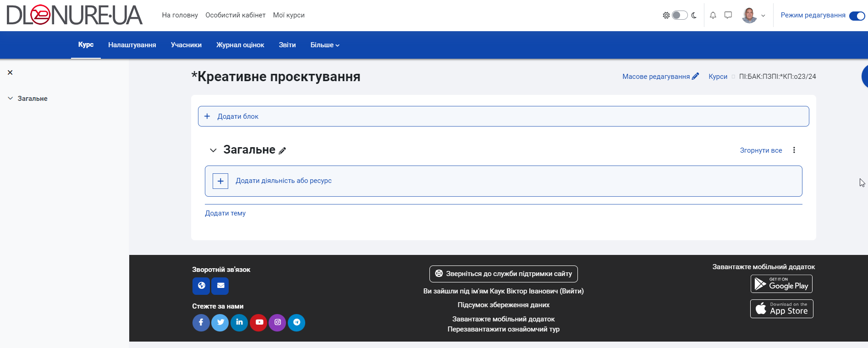
Task: Go to На головну
Action: [180, 15]
